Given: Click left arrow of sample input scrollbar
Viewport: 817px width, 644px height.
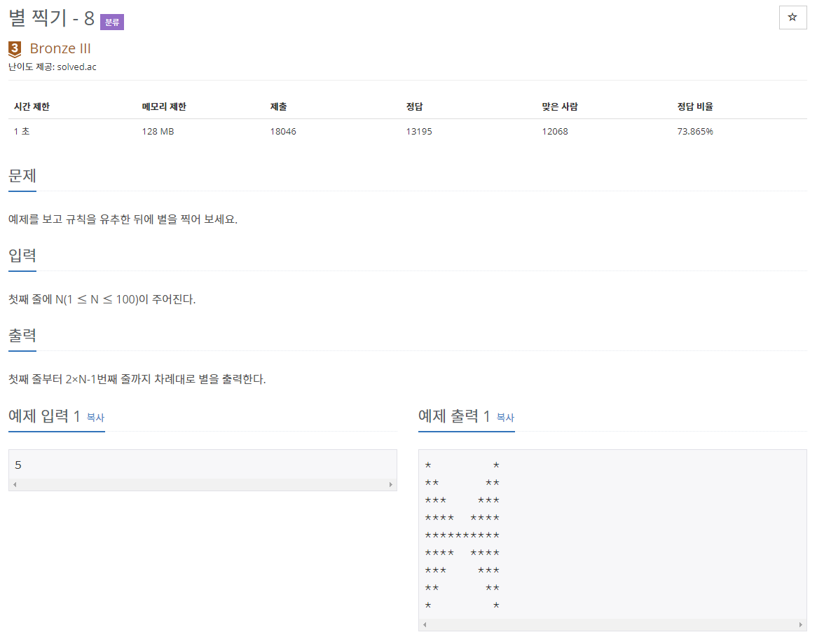Looking at the screenshot, I should tap(15, 484).
